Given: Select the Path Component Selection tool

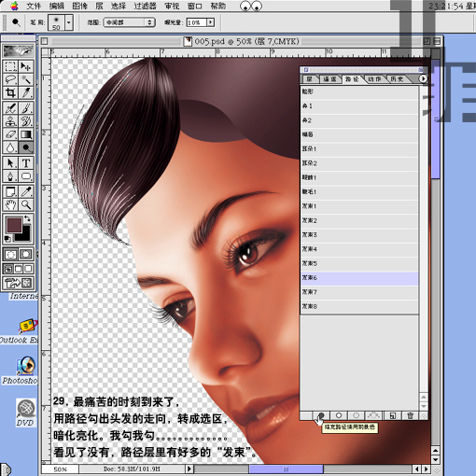Looking at the screenshot, I should [10, 162].
